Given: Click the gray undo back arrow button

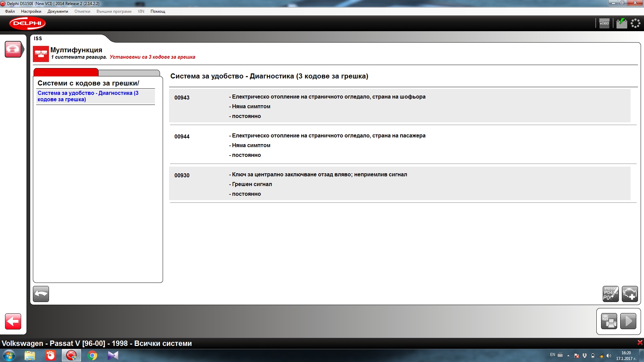Looking at the screenshot, I should click(41, 294).
